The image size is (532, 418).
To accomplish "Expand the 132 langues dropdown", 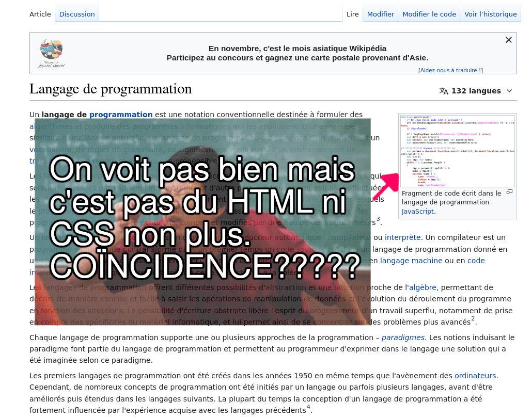I will click(x=476, y=91).
